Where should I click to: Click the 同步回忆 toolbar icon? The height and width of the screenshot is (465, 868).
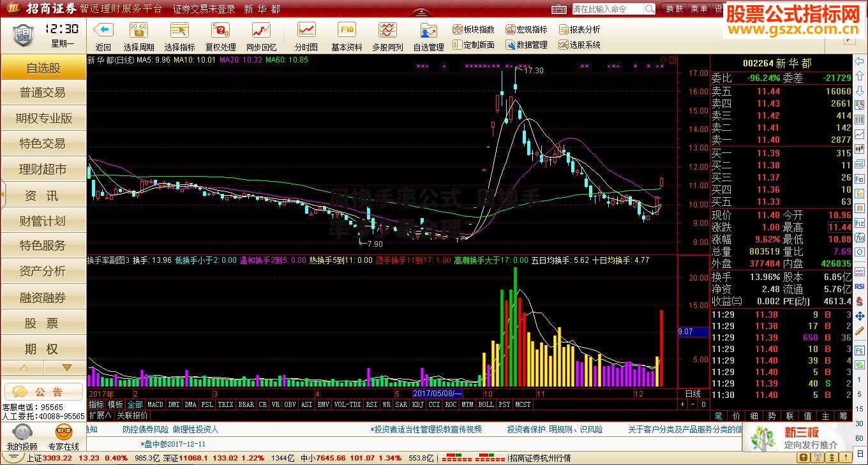pos(261,30)
